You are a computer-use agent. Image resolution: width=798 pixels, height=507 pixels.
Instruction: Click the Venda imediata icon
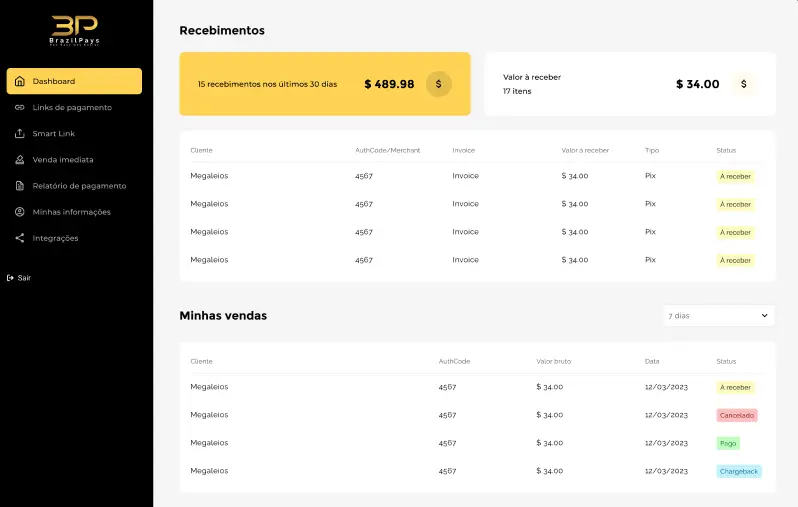[20, 160]
